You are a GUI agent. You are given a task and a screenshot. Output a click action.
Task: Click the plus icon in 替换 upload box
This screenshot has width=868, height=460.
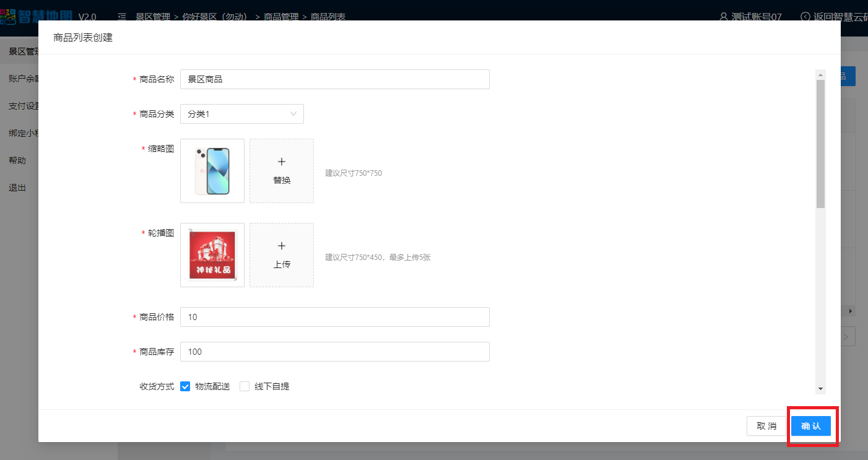tap(282, 162)
